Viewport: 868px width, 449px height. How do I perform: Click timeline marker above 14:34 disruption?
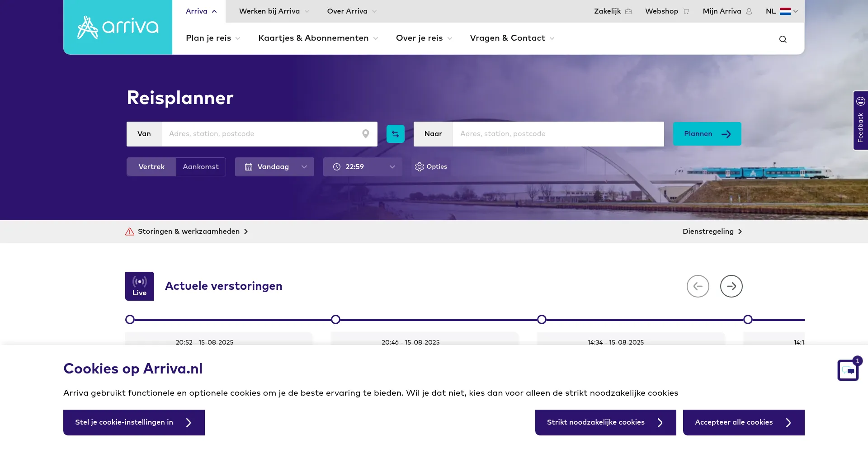pos(542,320)
